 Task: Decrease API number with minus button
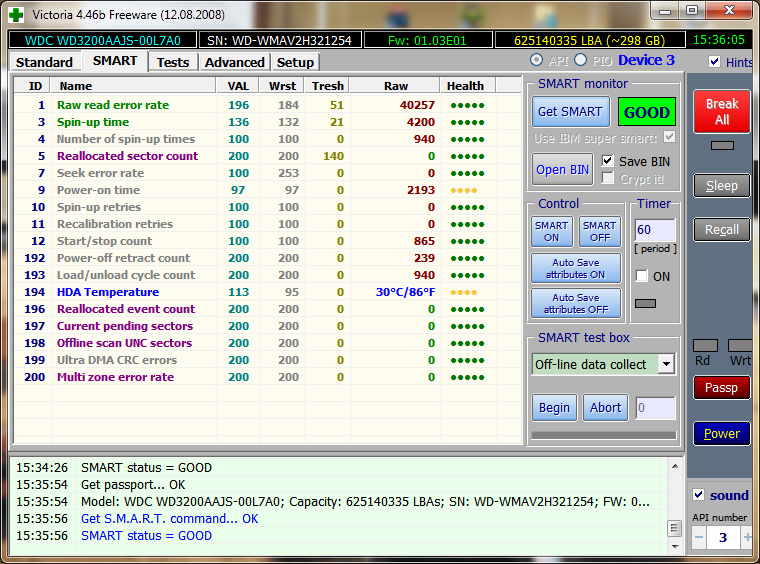click(x=700, y=537)
